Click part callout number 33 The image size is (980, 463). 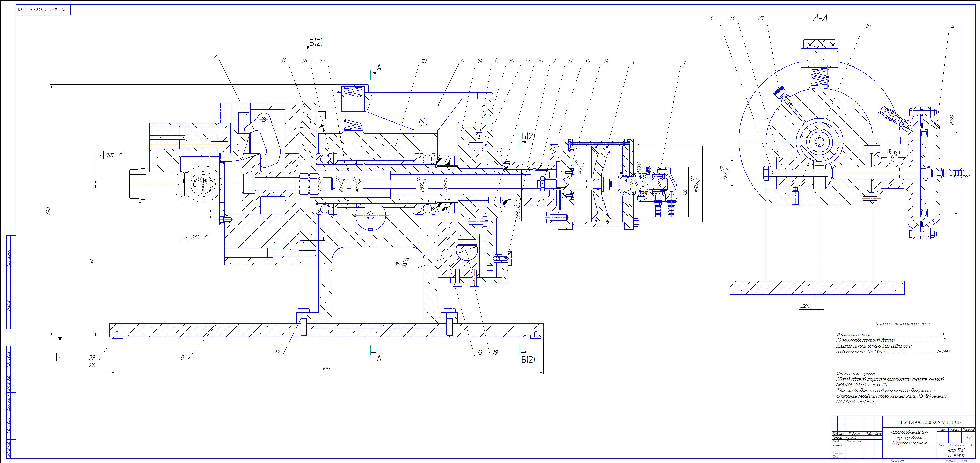point(277,351)
